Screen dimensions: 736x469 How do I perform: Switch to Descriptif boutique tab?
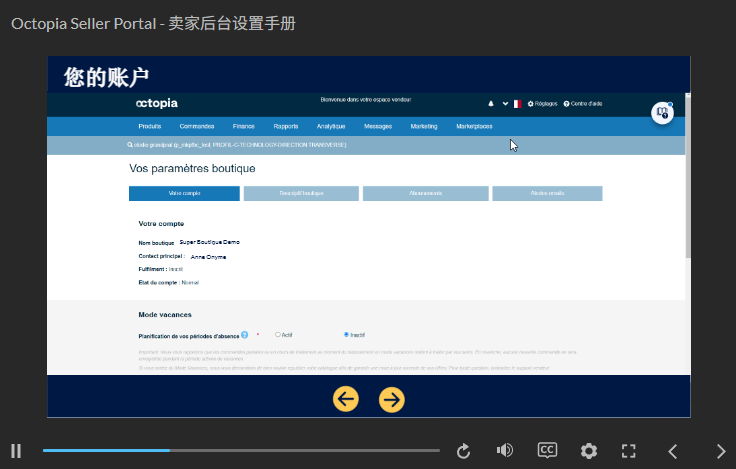pyautogui.click(x=301, y=193)
